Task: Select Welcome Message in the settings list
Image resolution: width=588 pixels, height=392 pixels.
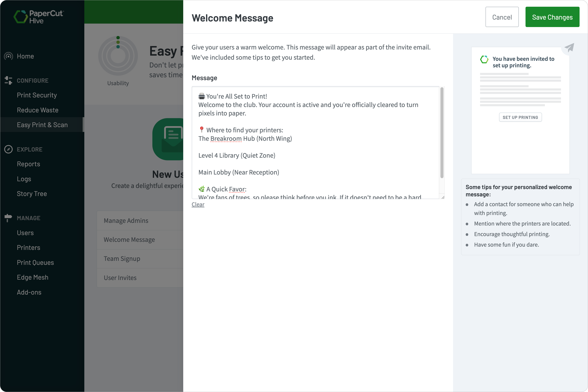Action: [129, 240]
